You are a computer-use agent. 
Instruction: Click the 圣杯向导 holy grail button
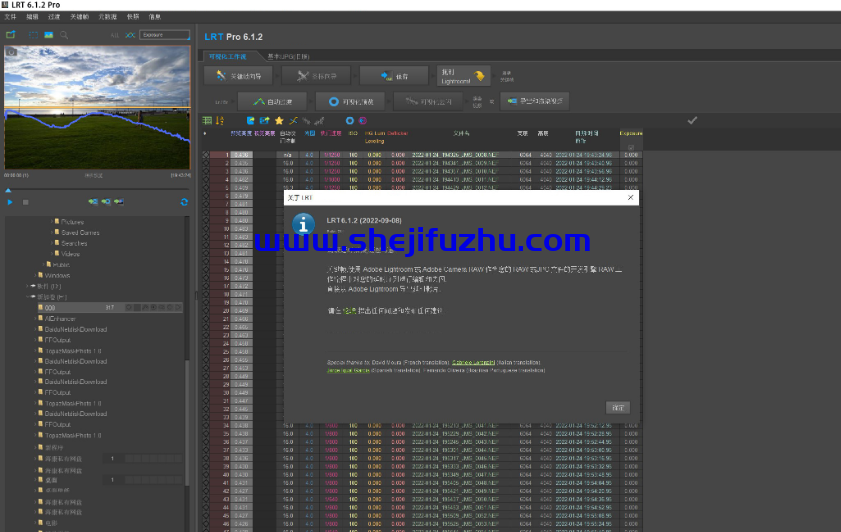[x=316, y=76]
